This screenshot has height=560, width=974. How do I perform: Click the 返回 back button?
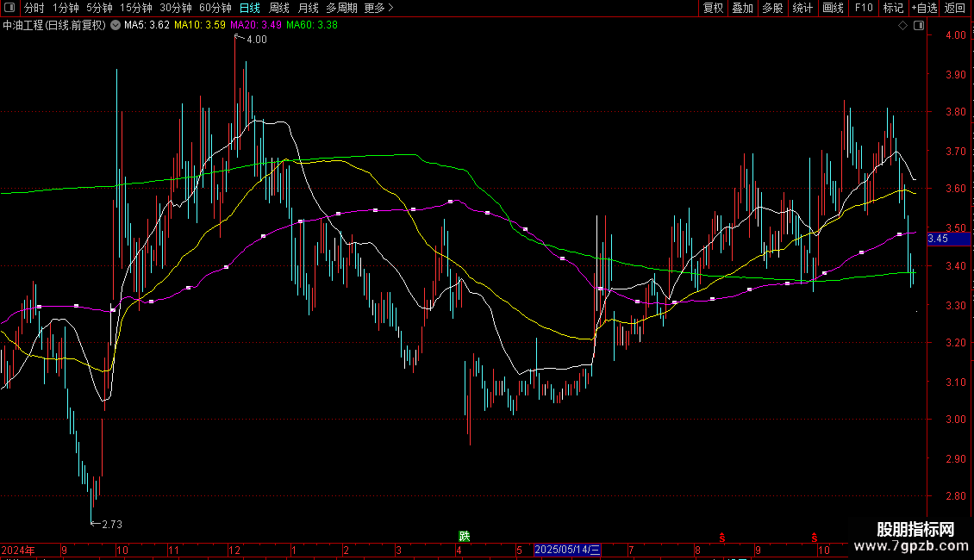(x=955, y=8)
